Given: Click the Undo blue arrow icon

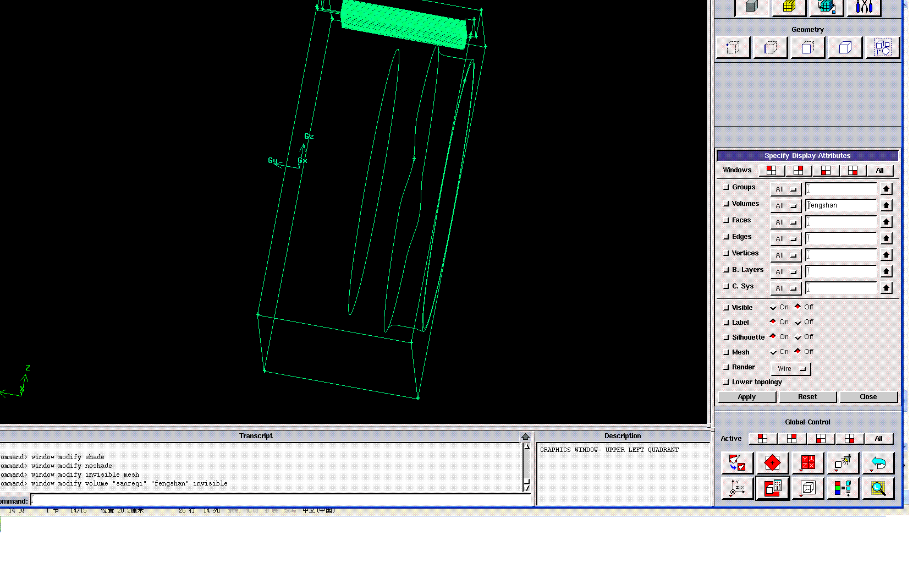Looking at the screenshot, I should tap(878, 463).
